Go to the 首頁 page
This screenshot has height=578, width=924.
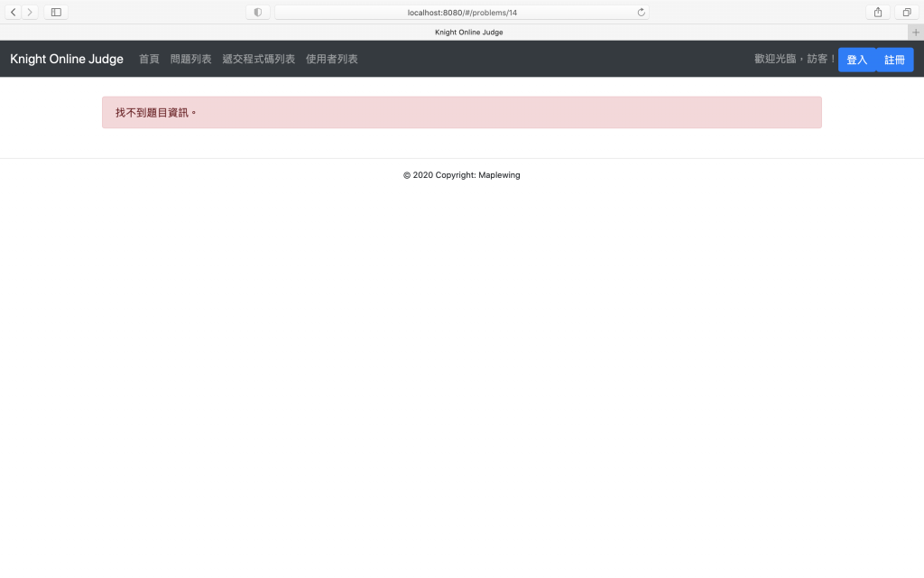coord(149,59)
